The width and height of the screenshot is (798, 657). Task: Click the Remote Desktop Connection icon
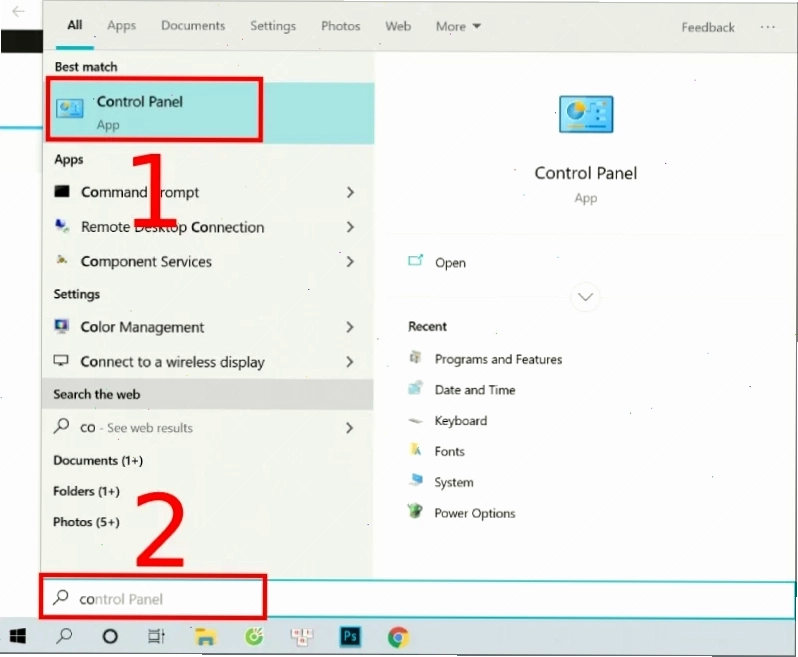[x=62, y=225]
